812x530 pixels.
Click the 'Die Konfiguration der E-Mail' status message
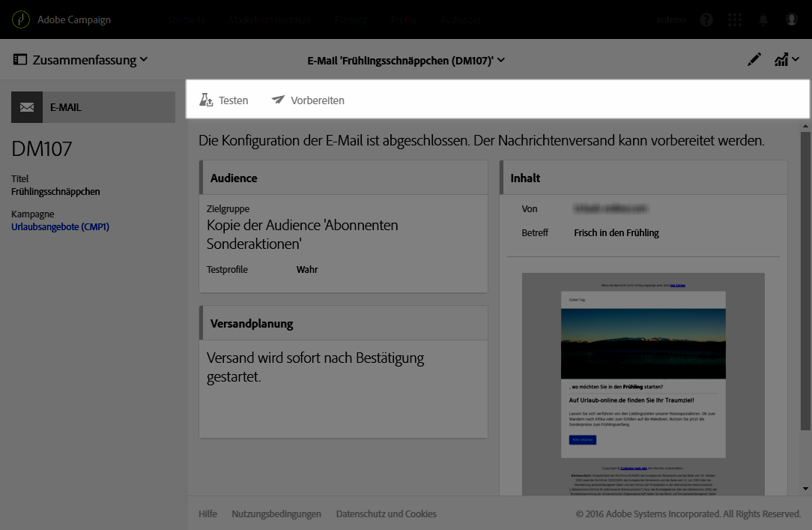(482, 140)
